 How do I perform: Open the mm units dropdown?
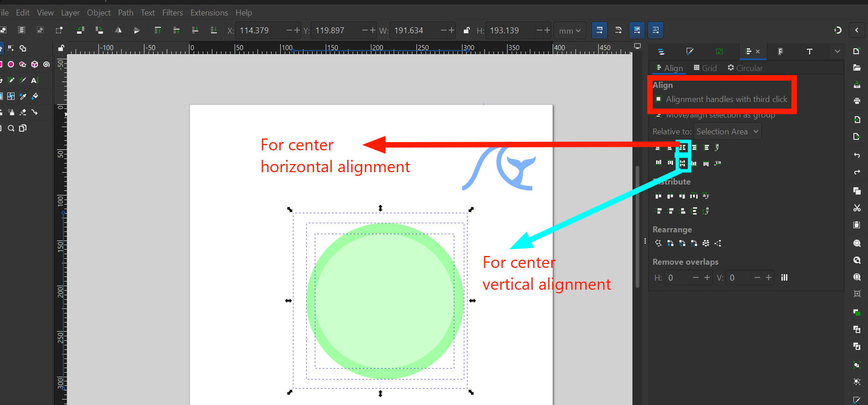coord(570,31)
